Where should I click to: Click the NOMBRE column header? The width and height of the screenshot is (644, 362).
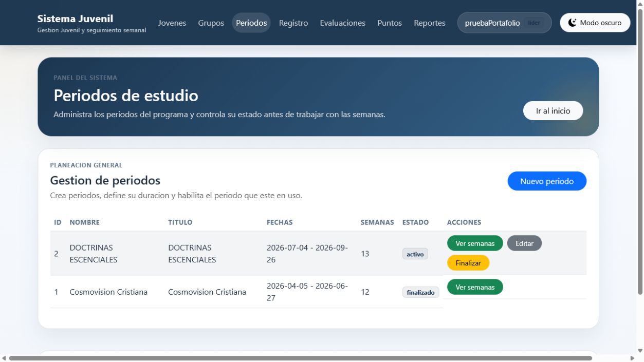[85, 222]
